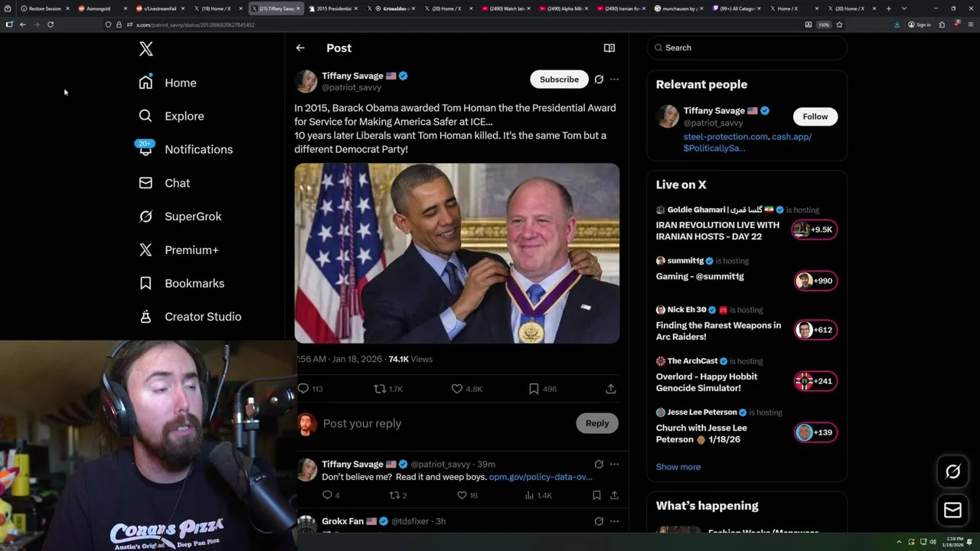Open Reader view icon in Post header

[x=609, y=47]
